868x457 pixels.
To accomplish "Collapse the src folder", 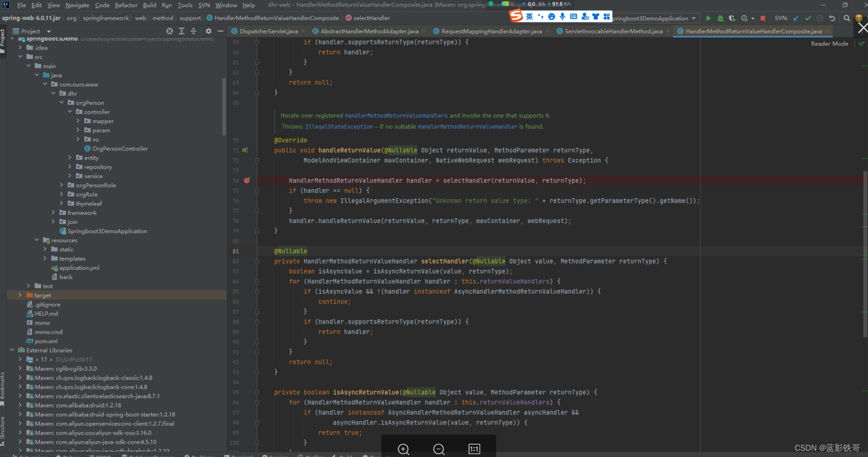I will (20, 57).
